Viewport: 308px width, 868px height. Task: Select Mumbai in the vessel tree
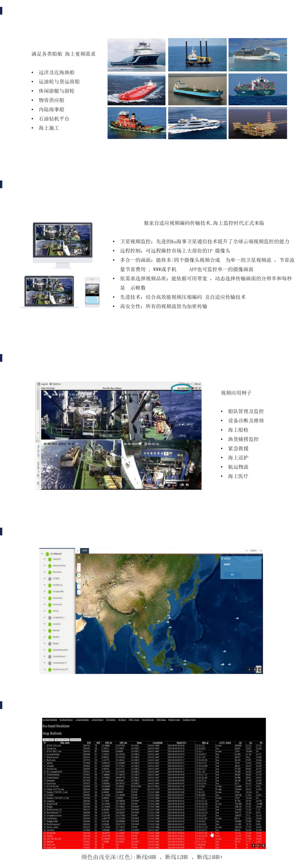[56, 631]
